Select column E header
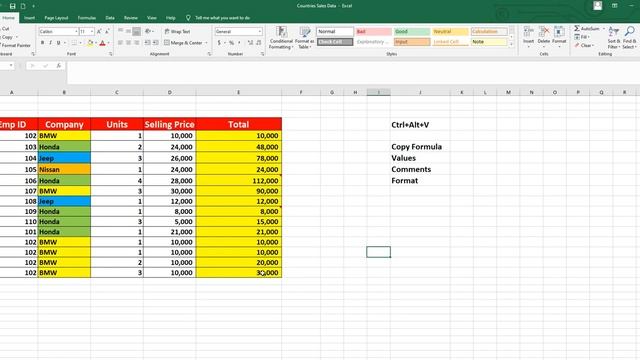The width and height of the screenshot is (640, 360). 238,93
